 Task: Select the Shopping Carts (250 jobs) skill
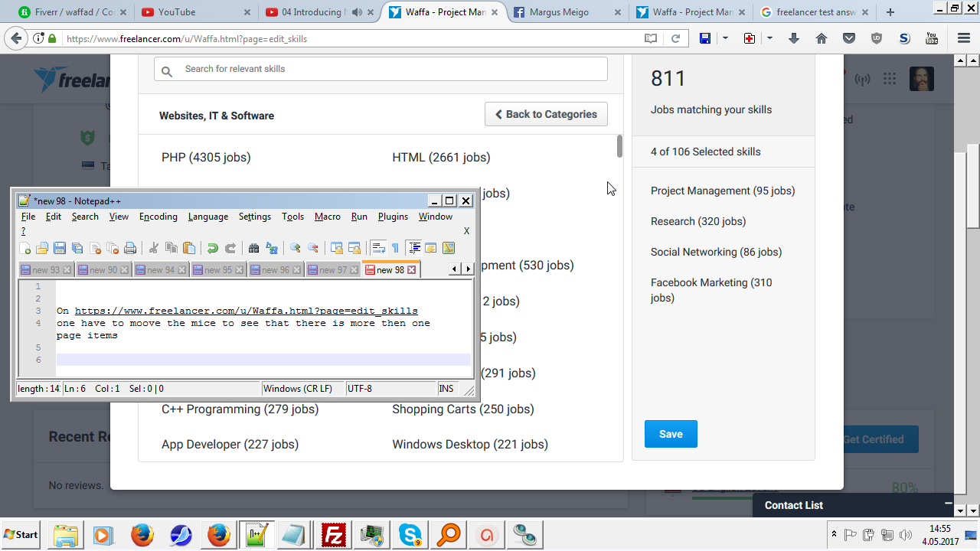point(463,409)
